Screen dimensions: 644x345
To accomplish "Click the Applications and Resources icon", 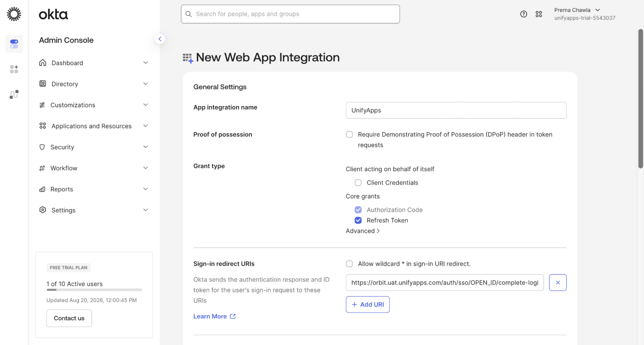I will pos(43,126).
